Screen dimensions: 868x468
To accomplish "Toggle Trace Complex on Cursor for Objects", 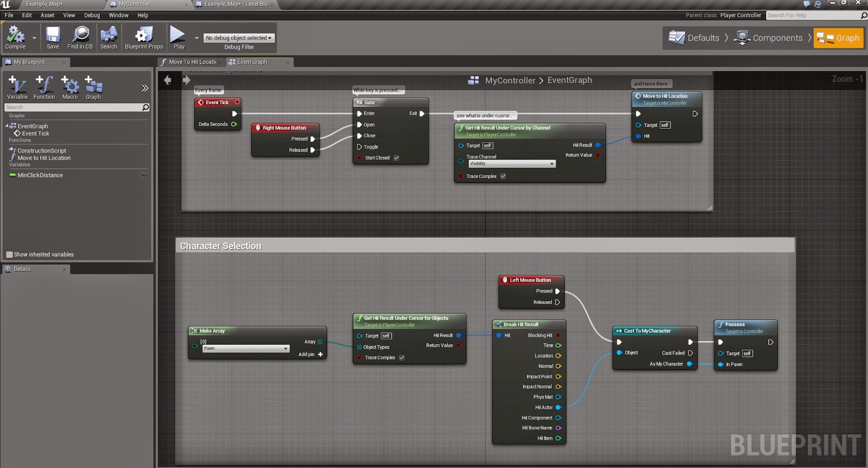I will [401, 358].
